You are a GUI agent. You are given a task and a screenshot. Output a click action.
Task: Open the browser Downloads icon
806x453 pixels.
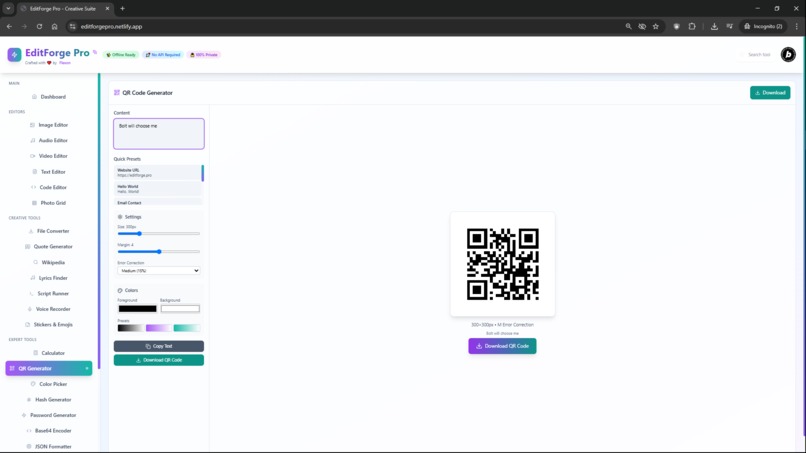[x=714, y=26]
